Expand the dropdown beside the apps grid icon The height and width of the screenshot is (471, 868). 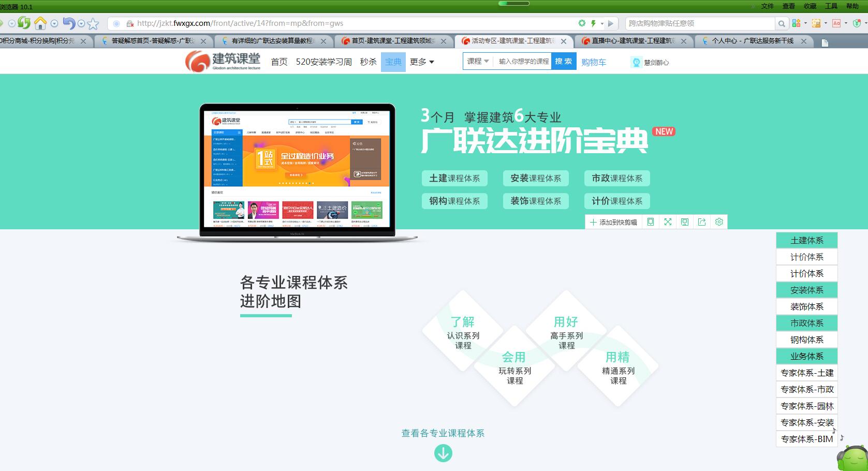click(806, 23)
